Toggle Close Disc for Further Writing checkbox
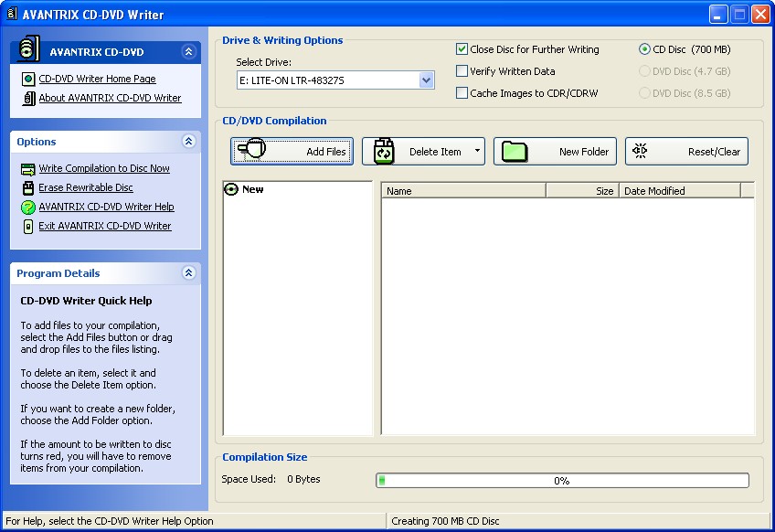Screen dimensions: 775x532 point(462,49)
